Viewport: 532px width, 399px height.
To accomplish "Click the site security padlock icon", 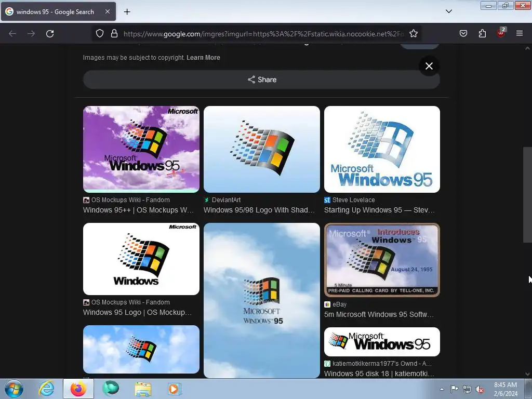I will pos(114,33).
